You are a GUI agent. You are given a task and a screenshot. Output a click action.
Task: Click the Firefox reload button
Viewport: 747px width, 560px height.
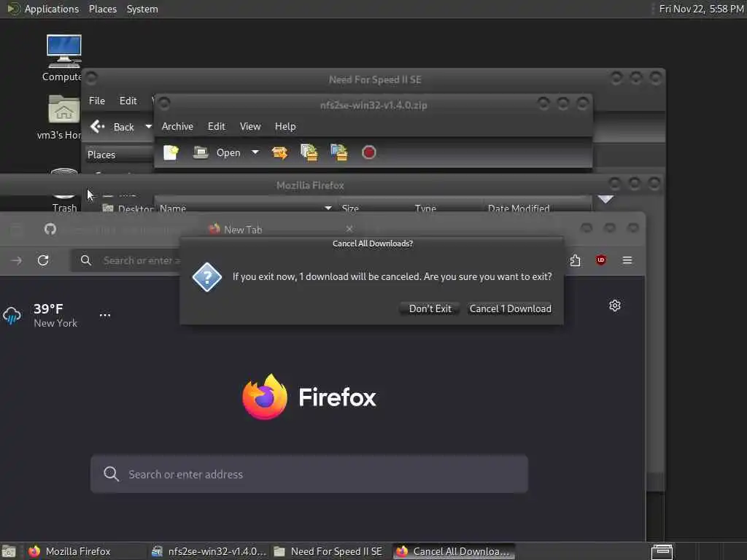(x=43, y=260)
